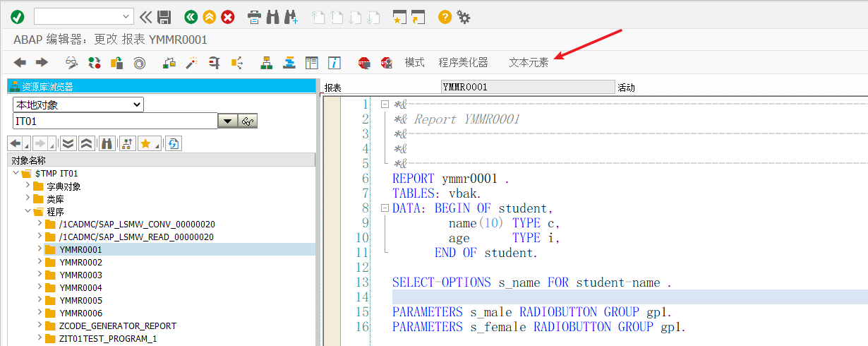The image size is (868, 346).
Task: Open Help with the question mark icon
Action: click(445, 16)
